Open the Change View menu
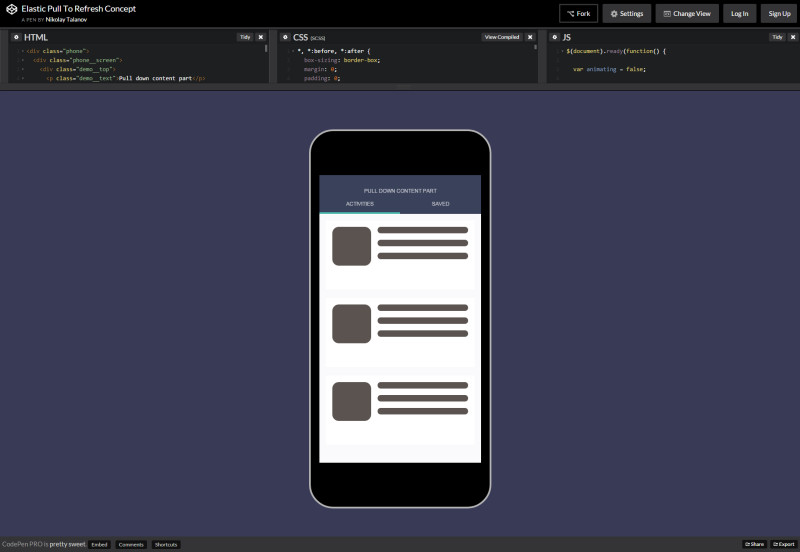 coord(687,14)
